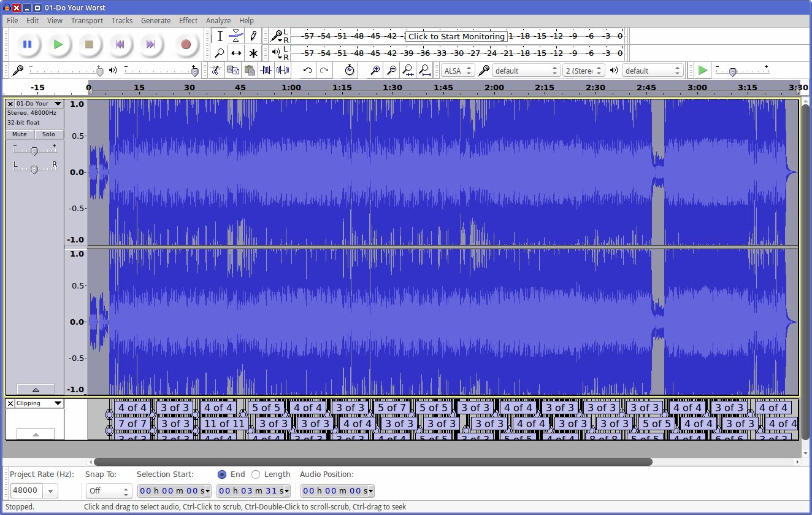Click the Trim audio icon
Viewport: 812px width, 515px height.
(x=266, y=71)
